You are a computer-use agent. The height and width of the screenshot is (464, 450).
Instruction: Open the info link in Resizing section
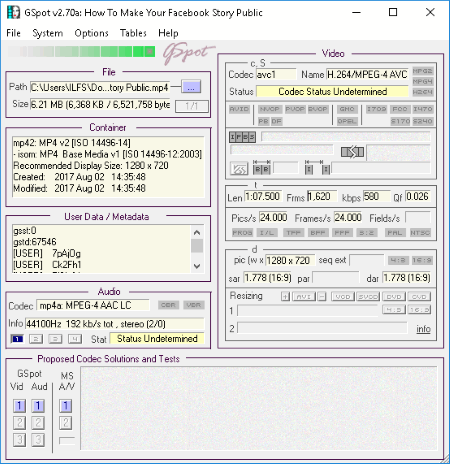tap(423, 329)
